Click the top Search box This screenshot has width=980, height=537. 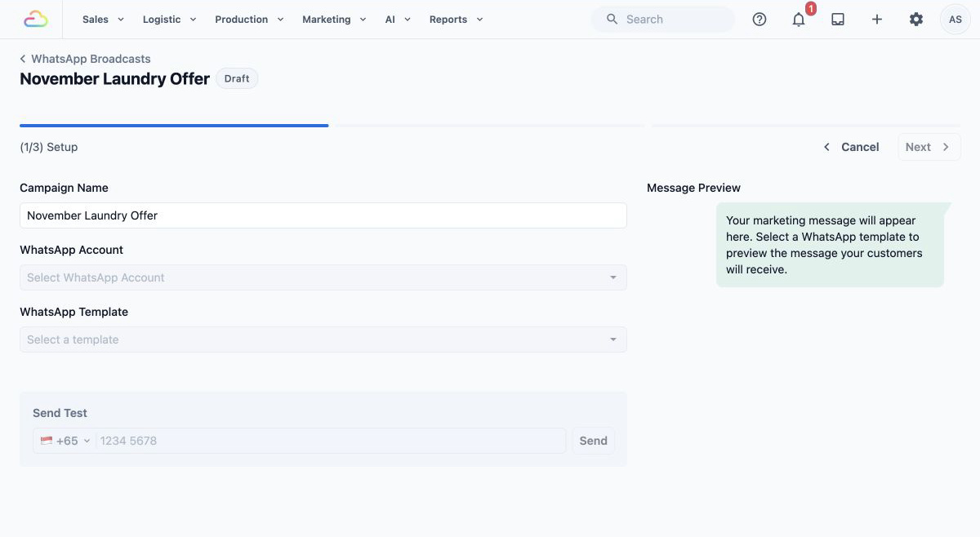pos(663,20)
